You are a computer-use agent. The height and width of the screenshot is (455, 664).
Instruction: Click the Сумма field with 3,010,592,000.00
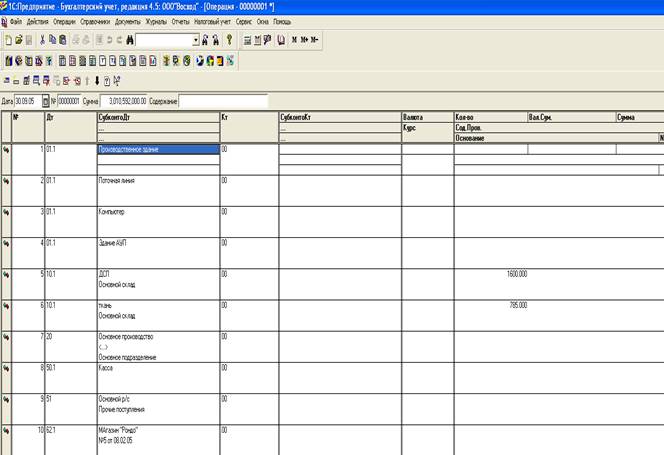(123, 100)
